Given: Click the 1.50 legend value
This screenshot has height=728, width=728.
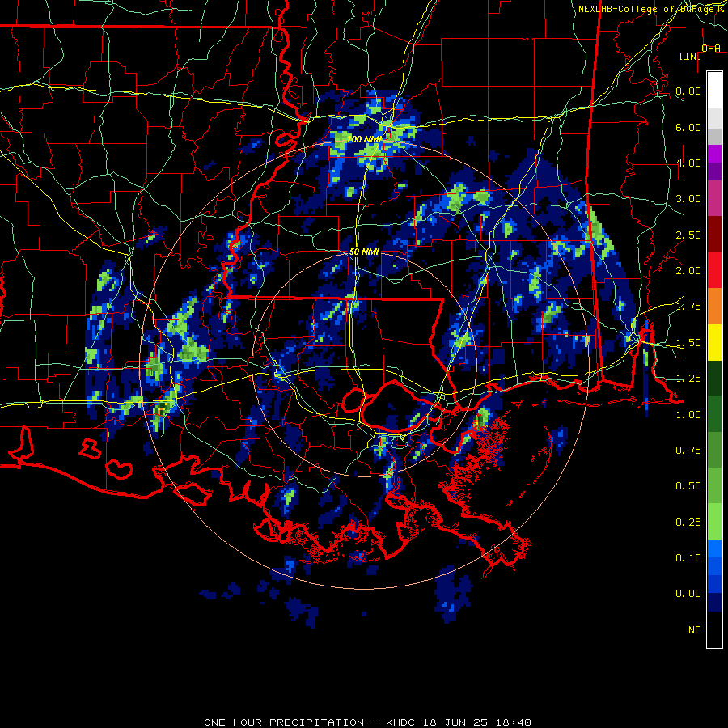Looking at the screenshot, I should tap(688, 343).
